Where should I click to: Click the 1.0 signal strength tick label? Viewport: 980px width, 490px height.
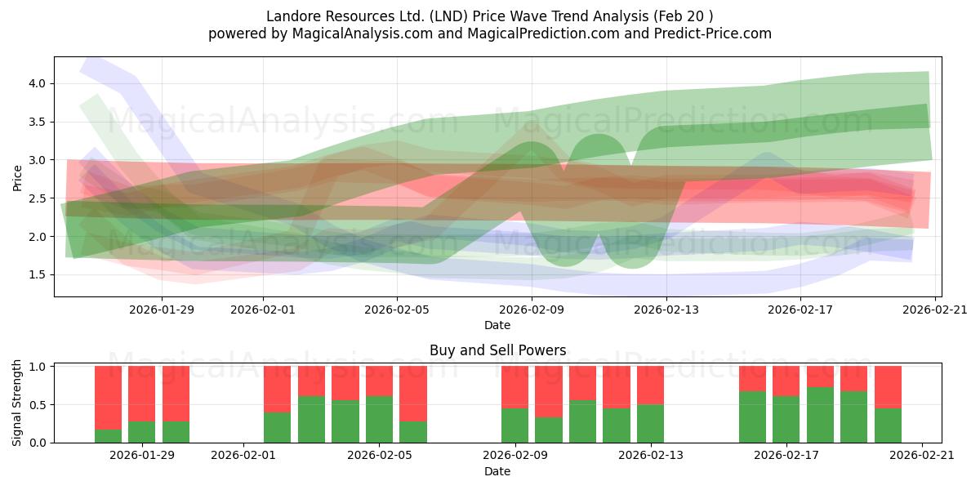[39, 367]
